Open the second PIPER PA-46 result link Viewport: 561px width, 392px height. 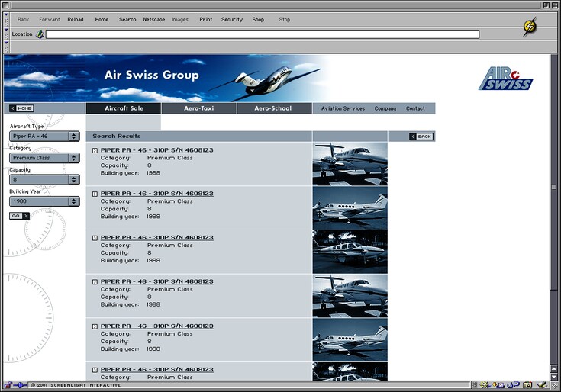click(156, 194)
